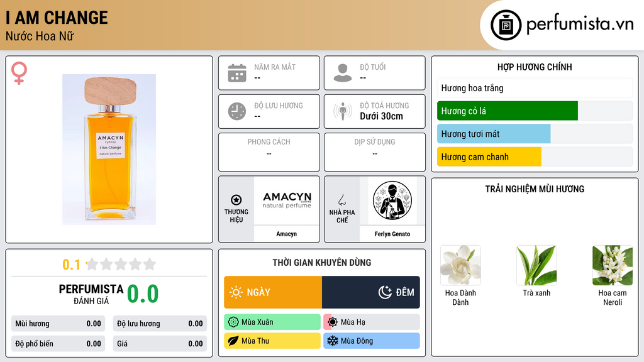Click the Thời gian khuyên dùng heading
The height and width of the screenshot is (362, 644).
pyautogui.click(x=322, y=263)
